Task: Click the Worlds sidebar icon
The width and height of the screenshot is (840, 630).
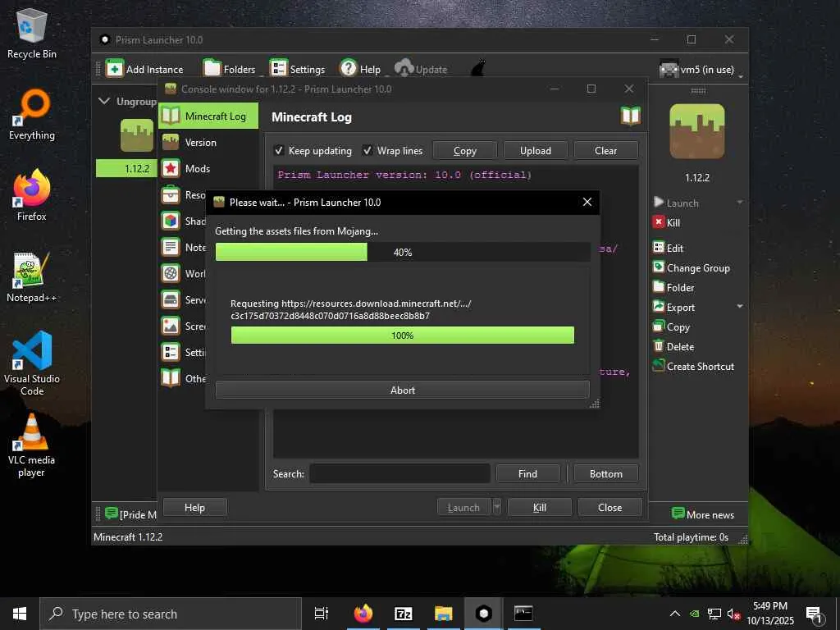Action: (171, 273)
